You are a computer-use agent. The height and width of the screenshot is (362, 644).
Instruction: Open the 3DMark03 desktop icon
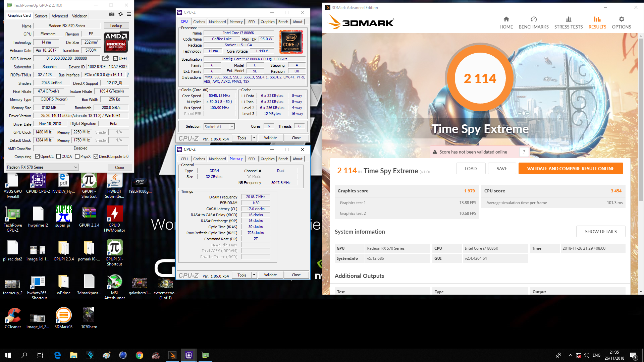pos(63,318)
